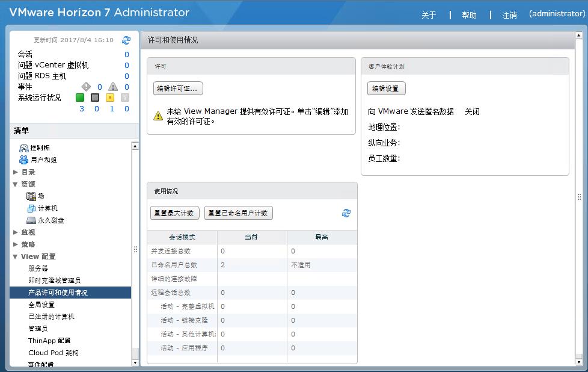Screen dimensions: 588x372
Task: Open the 帮助 menu at the top
Action: pyautogui.click(x=470, y=15)
